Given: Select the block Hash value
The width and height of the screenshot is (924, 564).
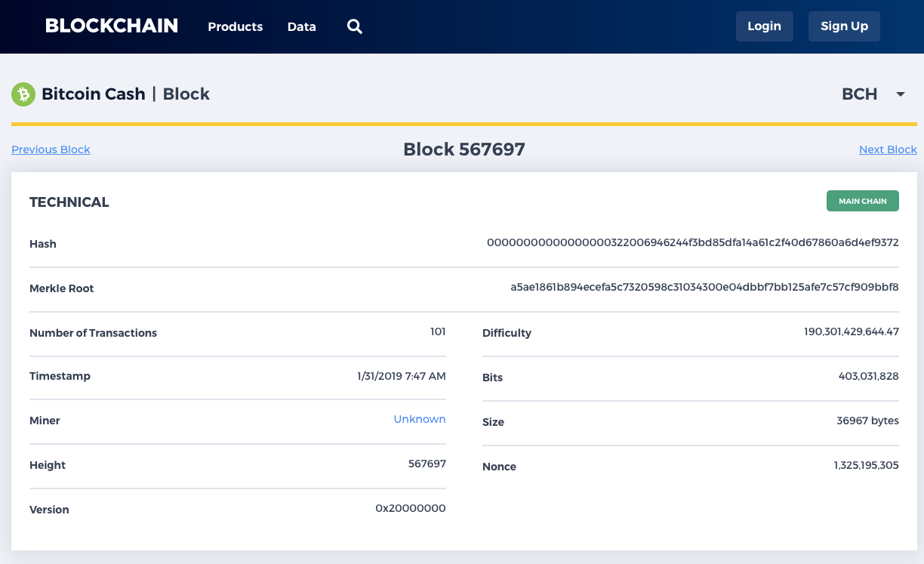Looking at the screenshot, I should coord(692,243).
